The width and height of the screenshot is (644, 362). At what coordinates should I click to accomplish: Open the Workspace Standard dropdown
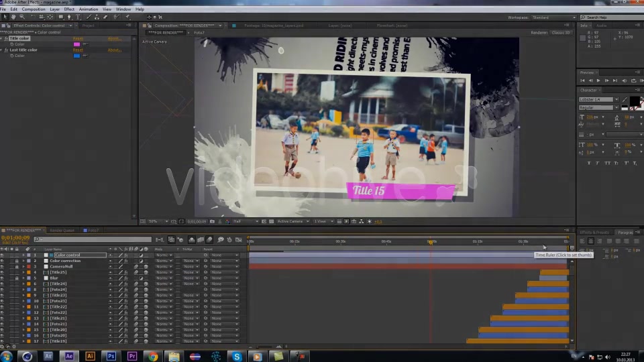pos(553,17)
